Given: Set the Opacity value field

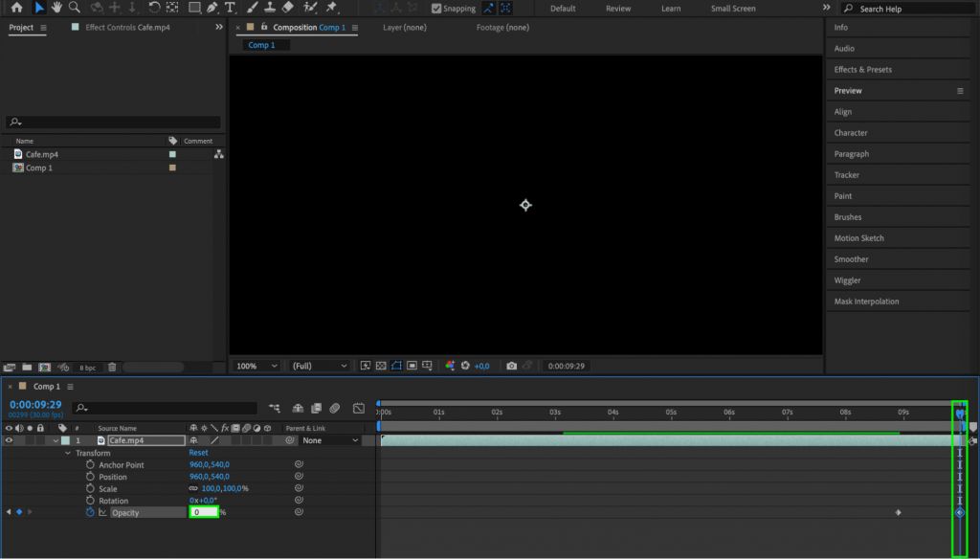Looking at the screenshot, I should (x=204, y=512).
